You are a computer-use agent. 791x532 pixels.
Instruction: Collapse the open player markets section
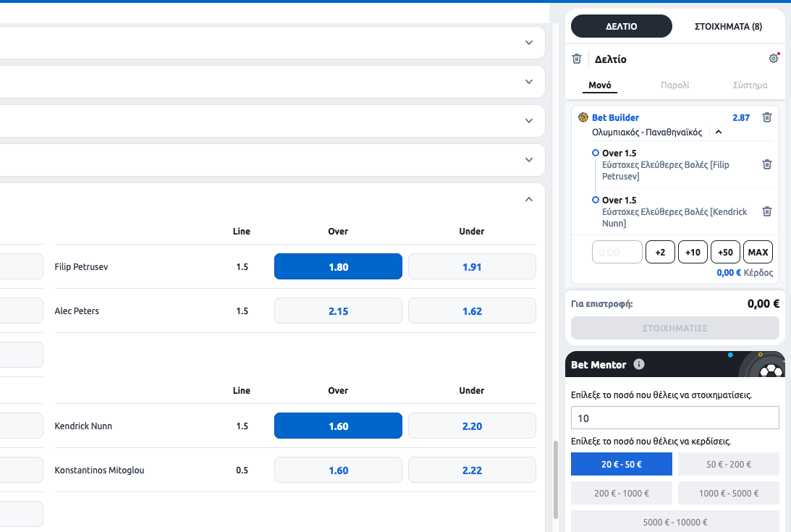point(529,199)
